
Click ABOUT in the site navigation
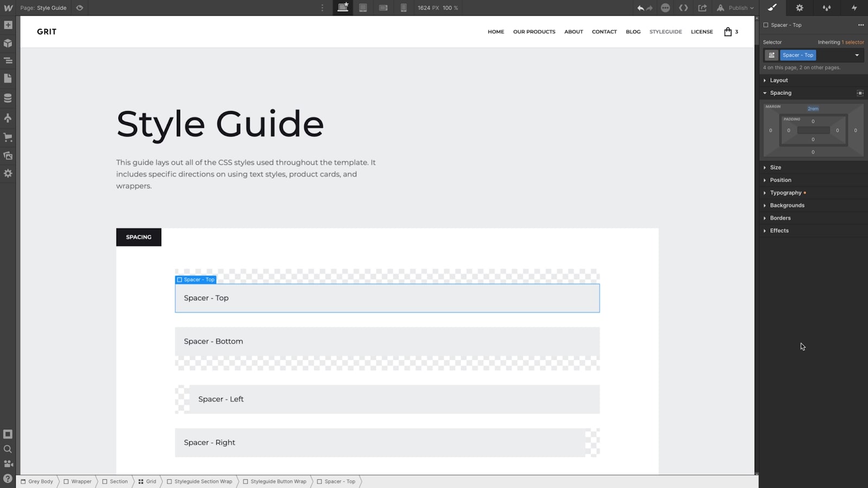pyautogui.click(x=573, y=32)
